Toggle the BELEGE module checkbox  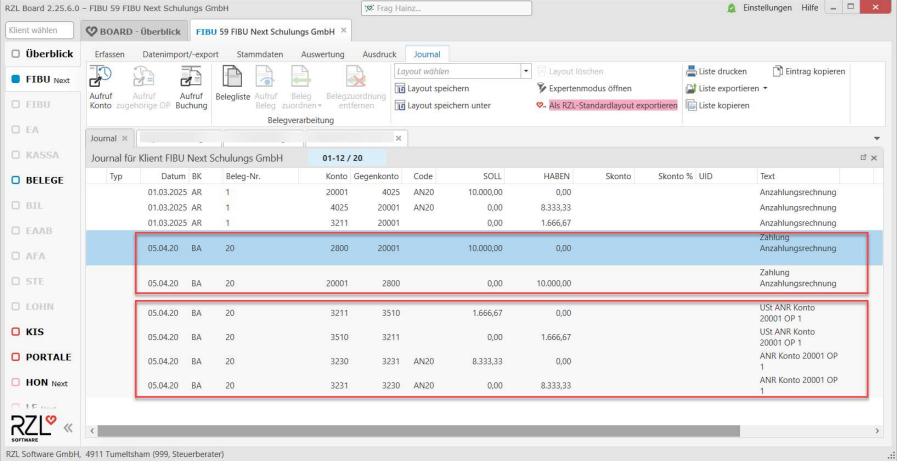click(x=16, y=181)
